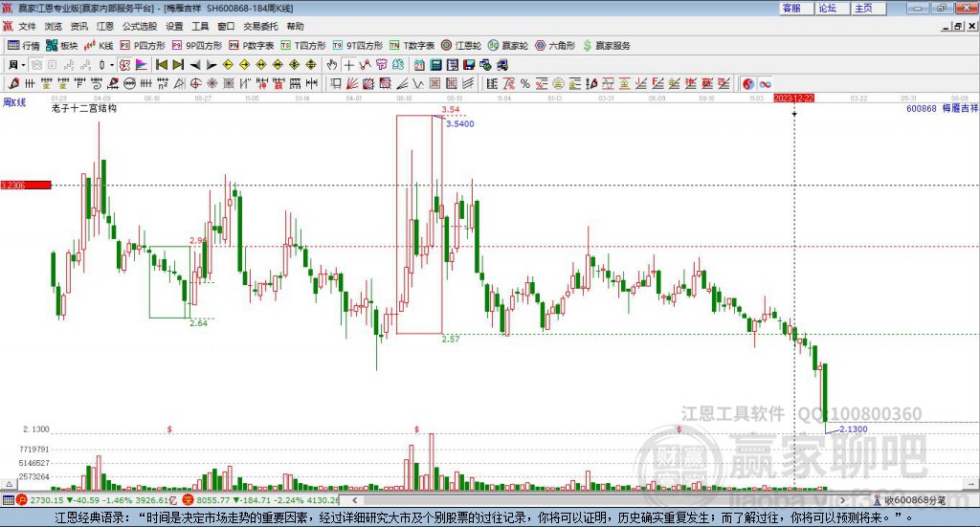Open the 板块 sector view
The width and height of the screenshot is (980, 527).
(x=61, y=46)
